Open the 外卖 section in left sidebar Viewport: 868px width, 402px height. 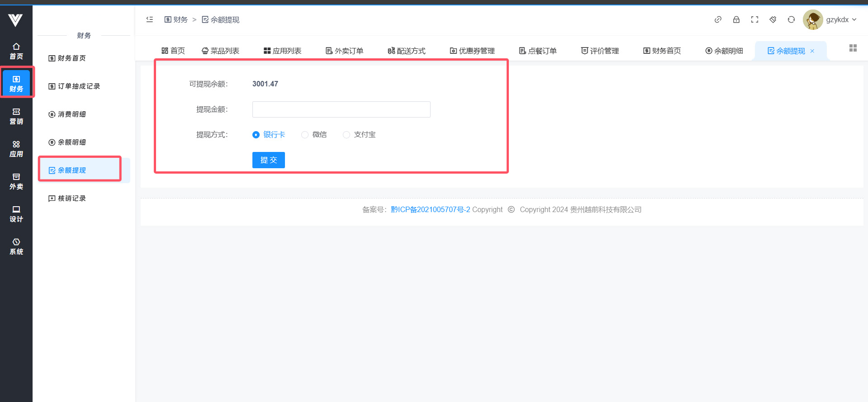(16, 181)
